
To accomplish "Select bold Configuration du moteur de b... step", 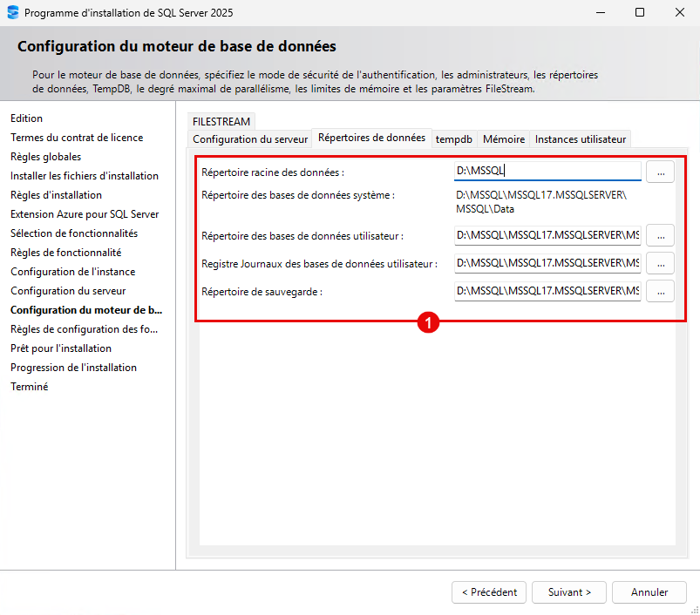I will 86,310.
